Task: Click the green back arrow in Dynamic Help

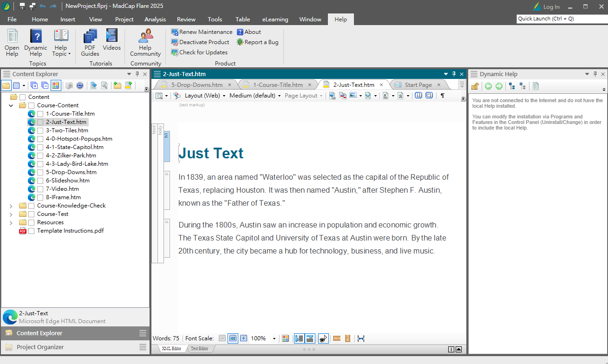Action: [488, 86]
